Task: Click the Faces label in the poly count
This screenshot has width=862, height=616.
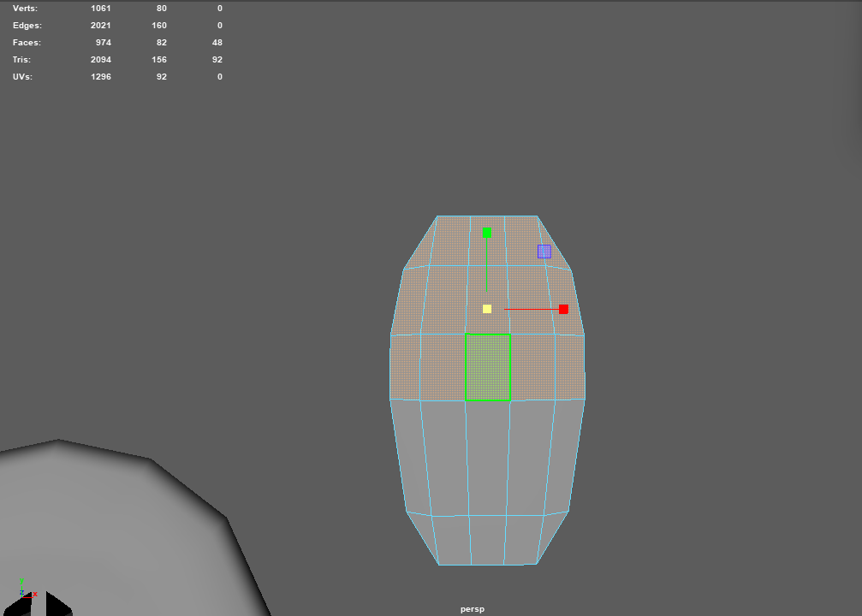Action: point(27,43)
